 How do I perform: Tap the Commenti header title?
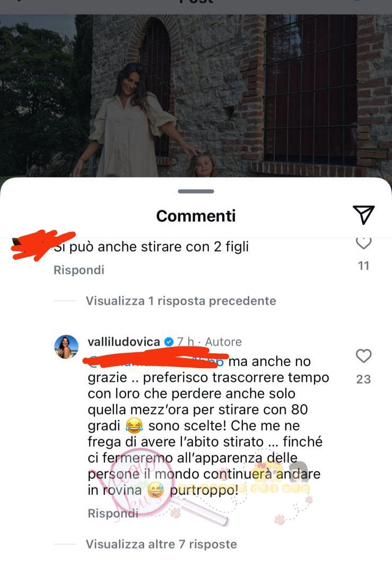tap(196, 216)
